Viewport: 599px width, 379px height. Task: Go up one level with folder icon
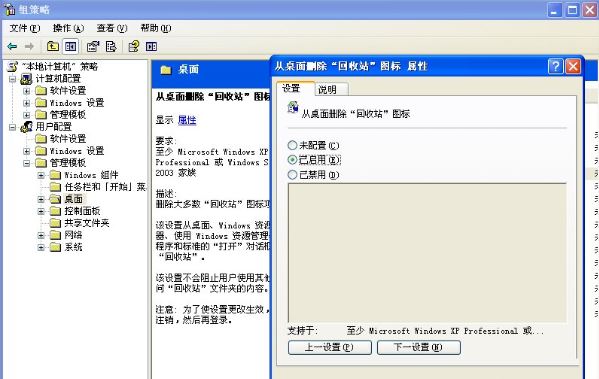point(52,47)
